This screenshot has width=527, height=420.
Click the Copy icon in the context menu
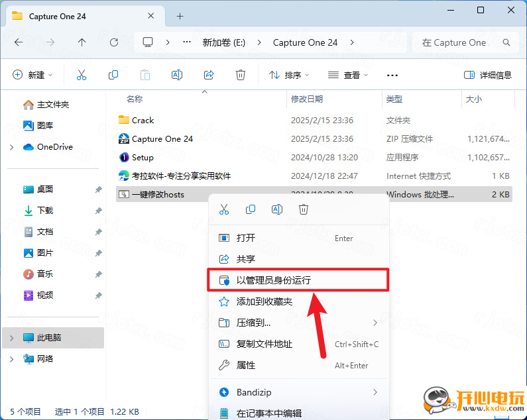pos(251,209)
